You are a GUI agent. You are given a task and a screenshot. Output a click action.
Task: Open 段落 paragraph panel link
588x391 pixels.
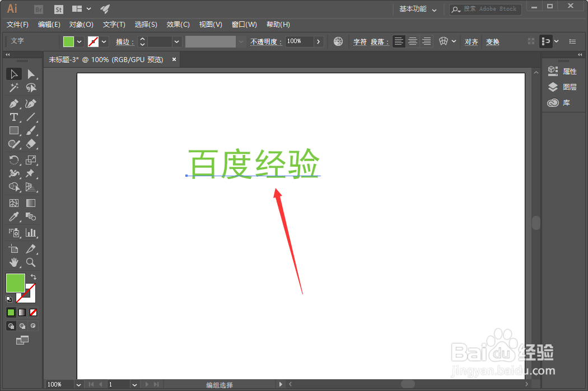point(380,42)
